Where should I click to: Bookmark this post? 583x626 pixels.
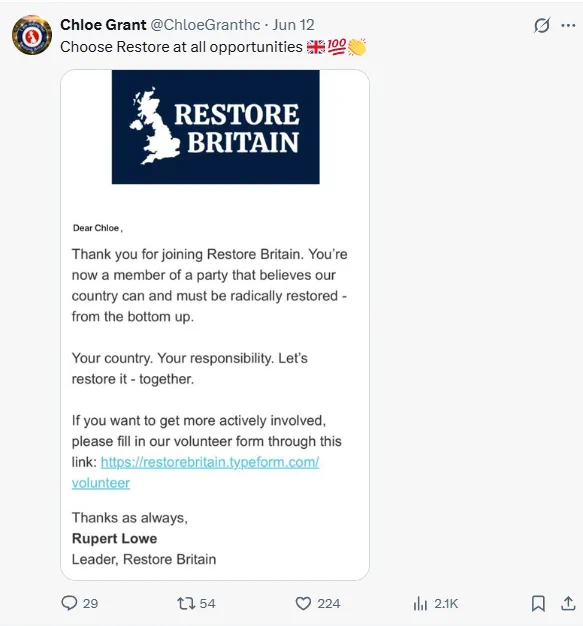tap(538, 603)
